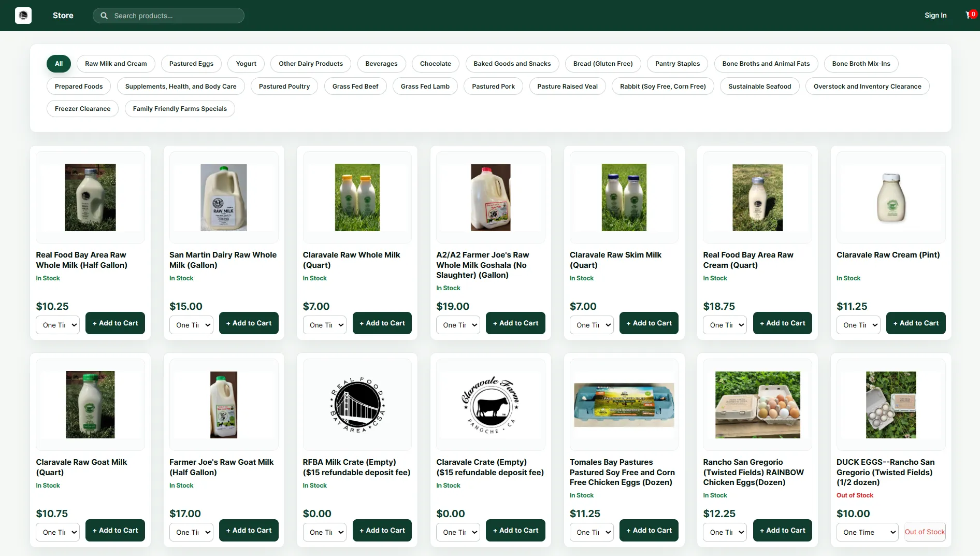Show Other Dairy Products
This screenshot has height=556, width=980.
point(311,64)
